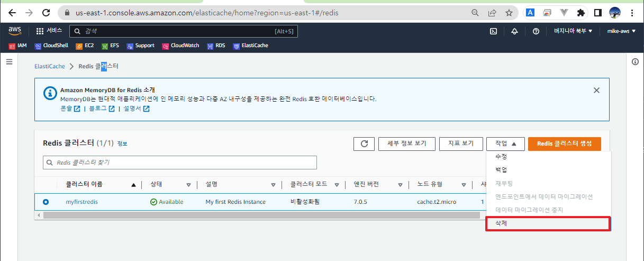Click the horizontal scrollbar of the table
Viewport: 644px width, 261px height.
pyautogui.click(x=261, y=215)
